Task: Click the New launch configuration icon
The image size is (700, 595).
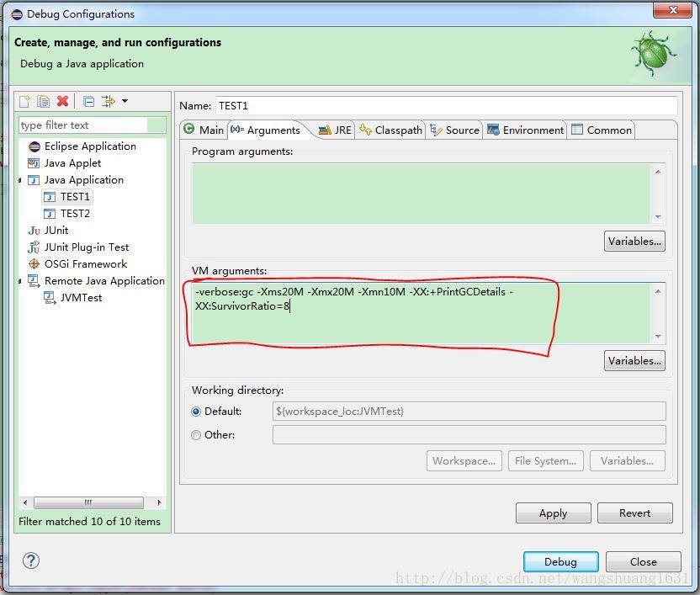Action: click(x=24, y=101)
